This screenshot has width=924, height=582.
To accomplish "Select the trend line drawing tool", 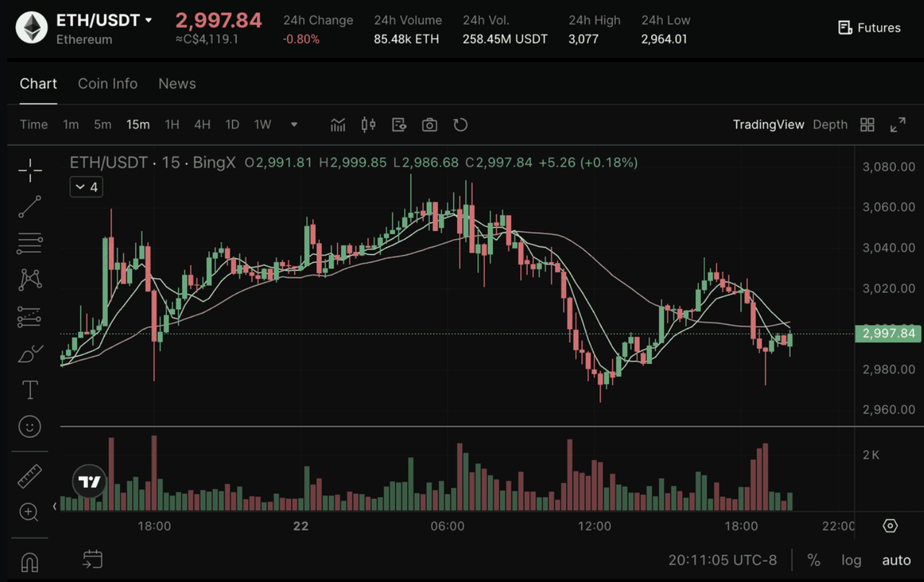I will click(30, 207).
